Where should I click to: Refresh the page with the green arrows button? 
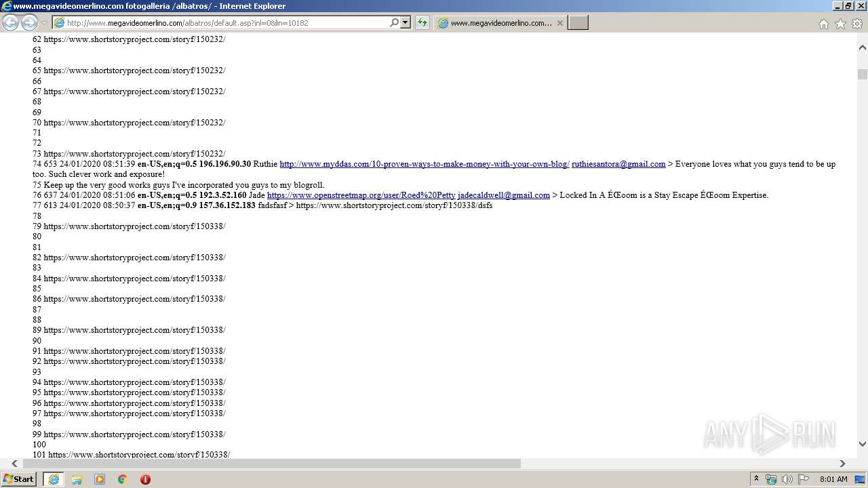(x=422, y=23)
